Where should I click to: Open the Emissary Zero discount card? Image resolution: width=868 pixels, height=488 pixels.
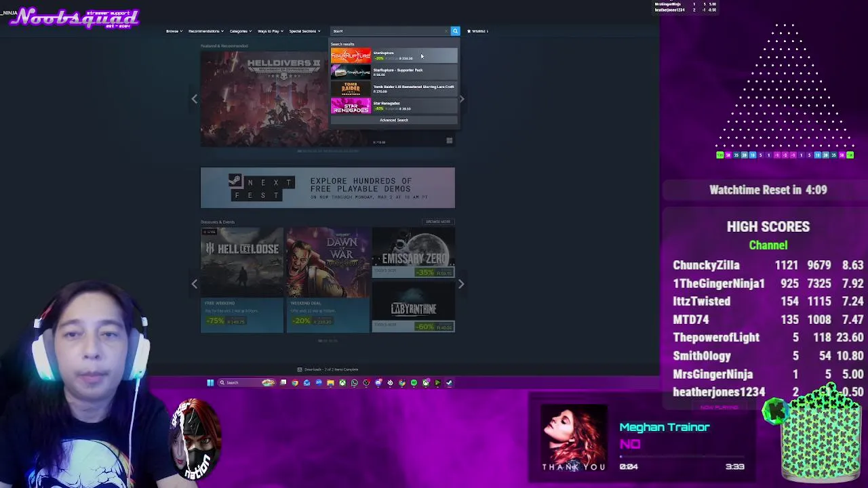click(x=414, y=253)
